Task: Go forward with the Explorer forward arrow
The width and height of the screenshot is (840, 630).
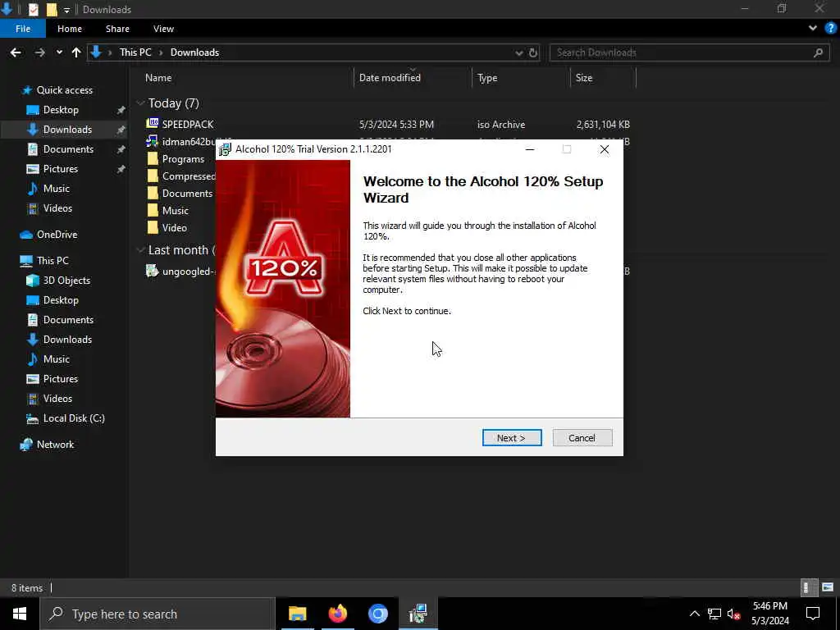Action: click(39, 52)
